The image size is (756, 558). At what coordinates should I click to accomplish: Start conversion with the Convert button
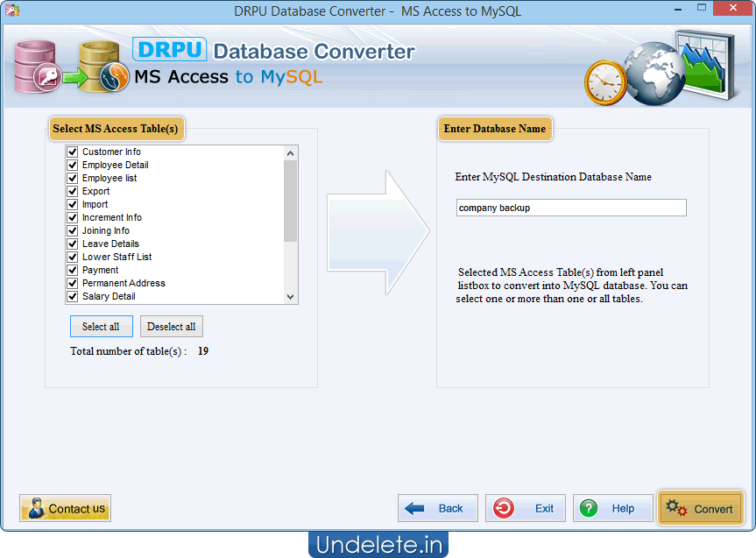(701, 508)
